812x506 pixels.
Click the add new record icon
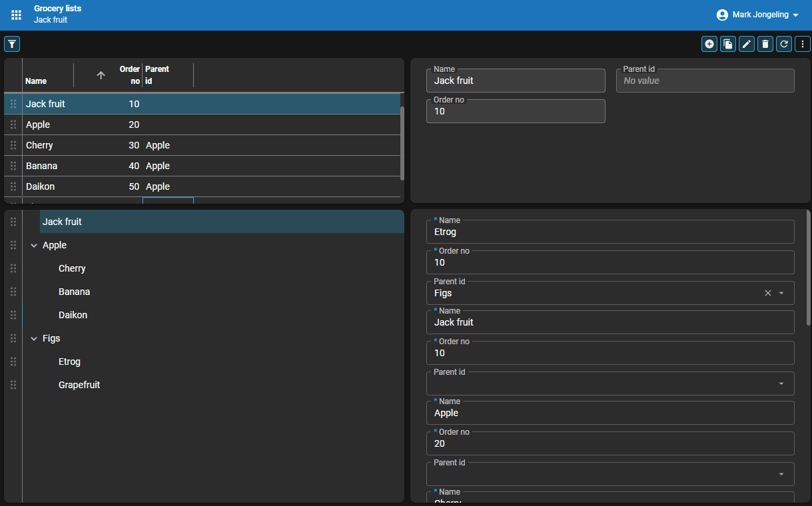(x=709, y=44)
